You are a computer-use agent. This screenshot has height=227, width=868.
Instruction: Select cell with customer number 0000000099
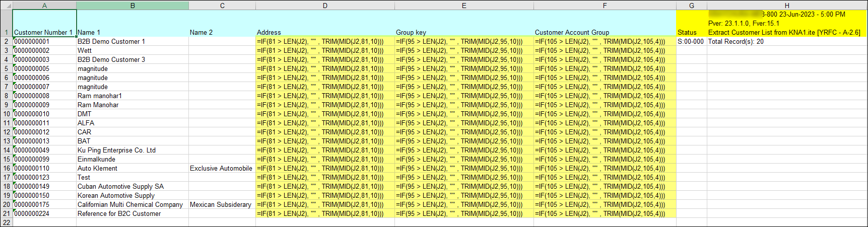[x=44, y=159]
